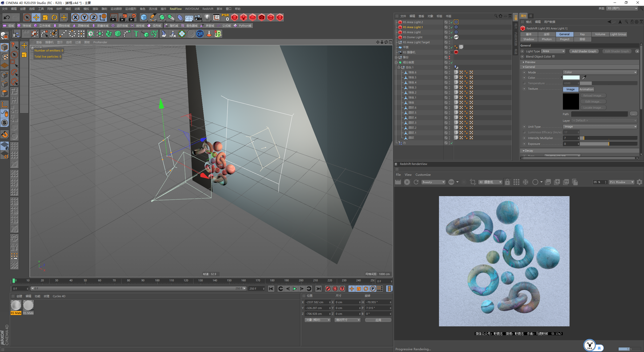
Task: Collapse the Decay section
Action: (x=524, y=151)
